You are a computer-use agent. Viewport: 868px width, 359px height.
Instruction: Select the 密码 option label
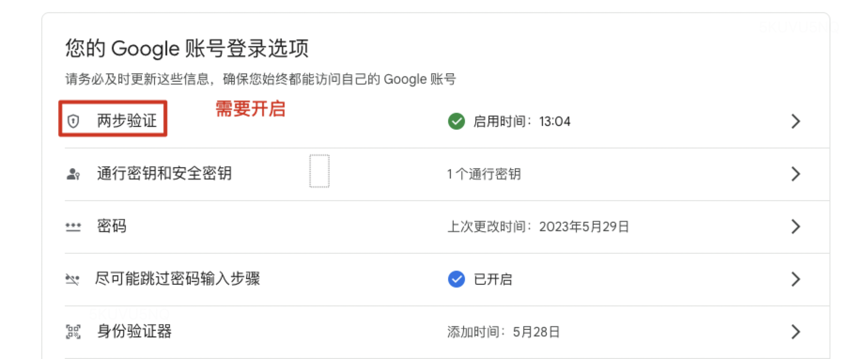112,226
